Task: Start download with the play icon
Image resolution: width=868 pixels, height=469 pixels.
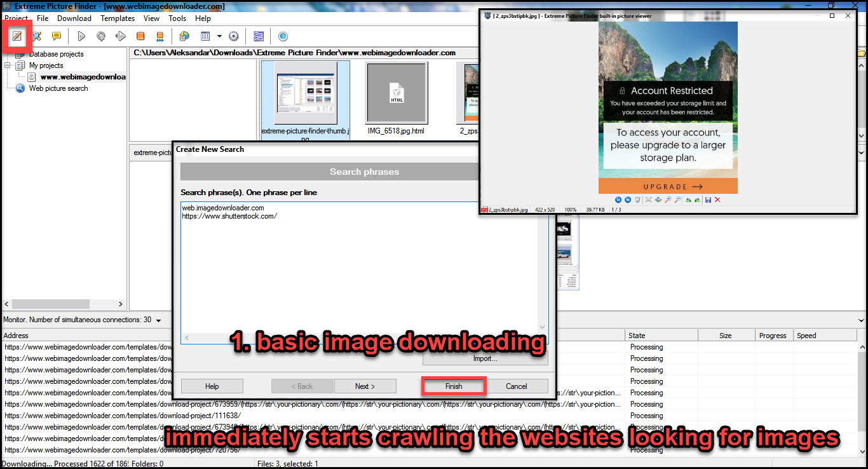Action: point(81,36)
